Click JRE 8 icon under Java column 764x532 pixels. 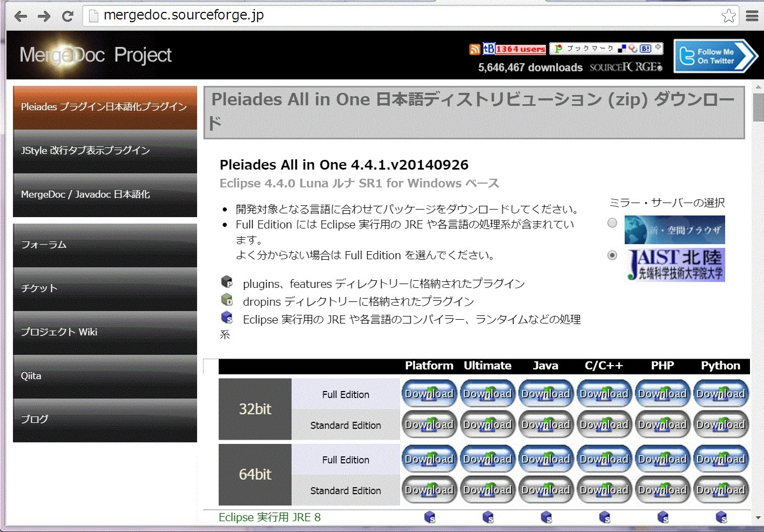click(x=546, y=517)
